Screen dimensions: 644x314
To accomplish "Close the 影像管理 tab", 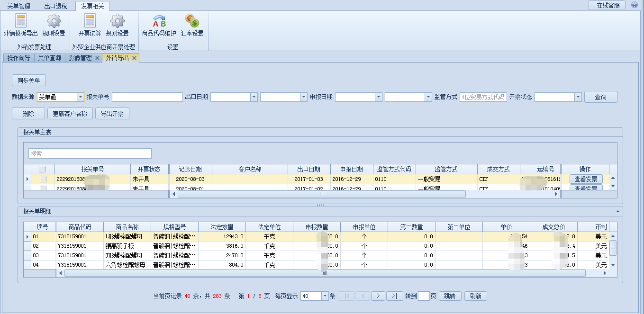I will pos(97,58).
